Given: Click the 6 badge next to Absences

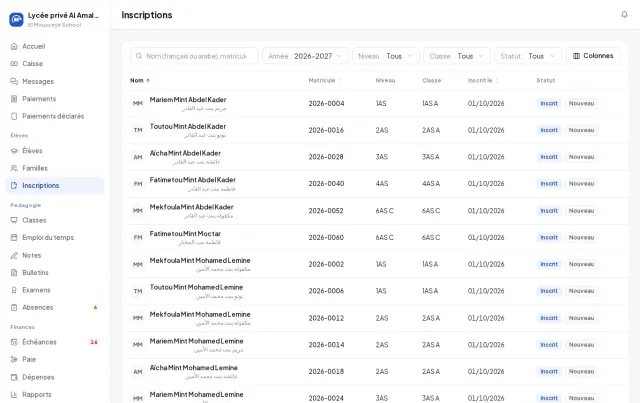Looking at the screenshot, I should point(95,307).
